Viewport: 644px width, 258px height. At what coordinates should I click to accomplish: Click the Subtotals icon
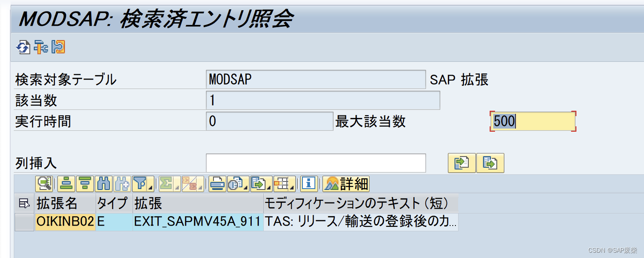[x=193, y=183]
